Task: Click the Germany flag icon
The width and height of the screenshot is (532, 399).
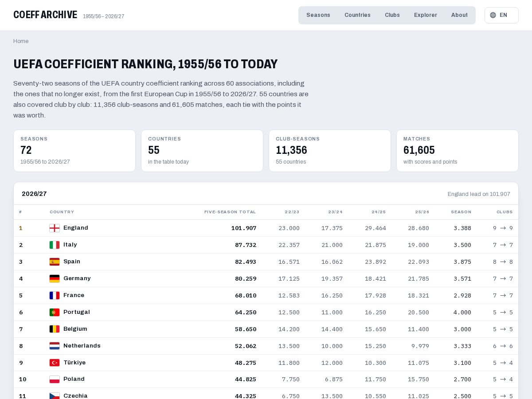Action: coord(55,279)
